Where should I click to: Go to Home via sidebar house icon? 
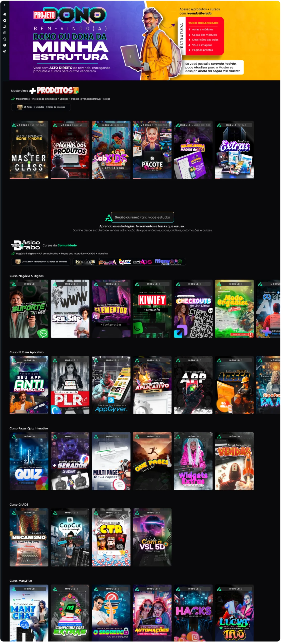click(5, 14)
